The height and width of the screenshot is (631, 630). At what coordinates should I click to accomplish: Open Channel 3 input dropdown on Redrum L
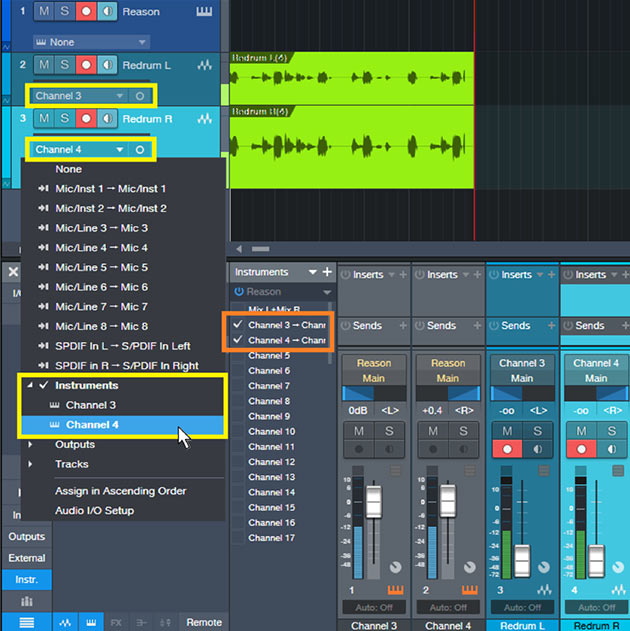[120, 96]
